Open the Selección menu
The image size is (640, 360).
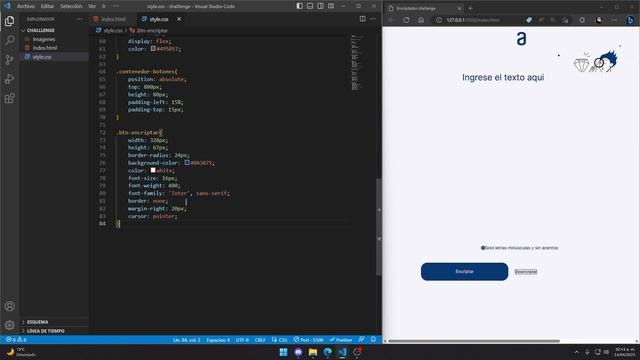71,6
